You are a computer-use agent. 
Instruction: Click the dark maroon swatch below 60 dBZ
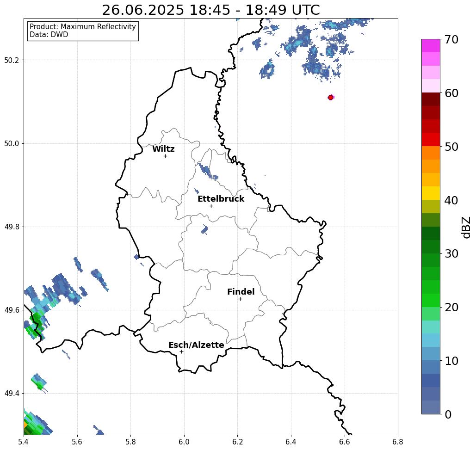(431, 99)
